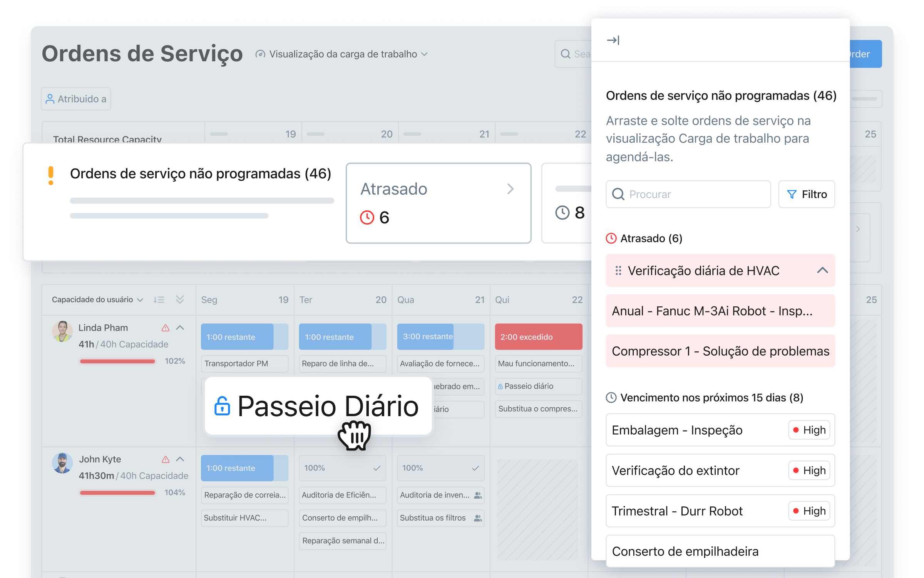Click John Kyte's overload warning triangle

(166, 459)
